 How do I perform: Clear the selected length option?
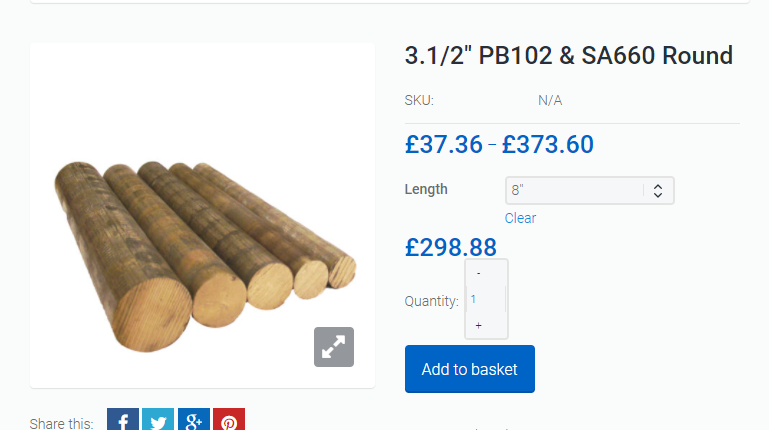pyautogui.click(x=520, y=218)
